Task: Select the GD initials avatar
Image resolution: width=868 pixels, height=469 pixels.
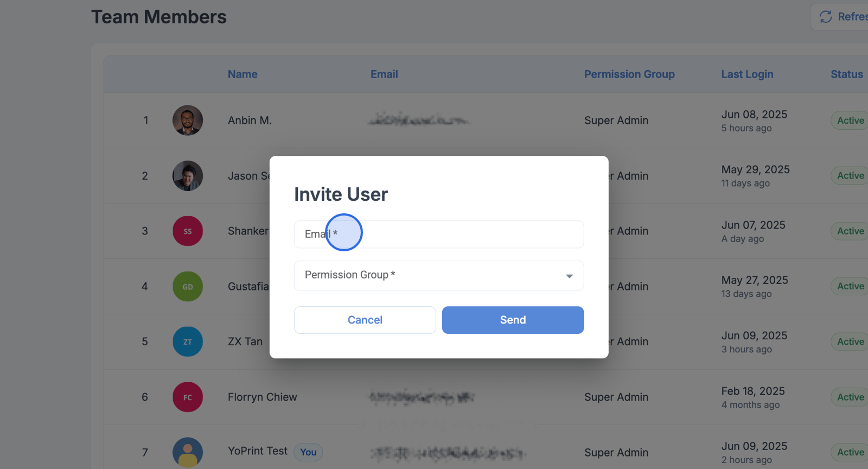Action: [188, 287]
